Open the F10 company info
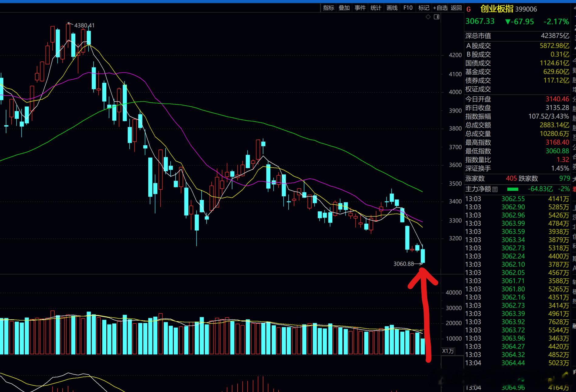The width and height of the screenshot is (576, 392). [408, 8]
